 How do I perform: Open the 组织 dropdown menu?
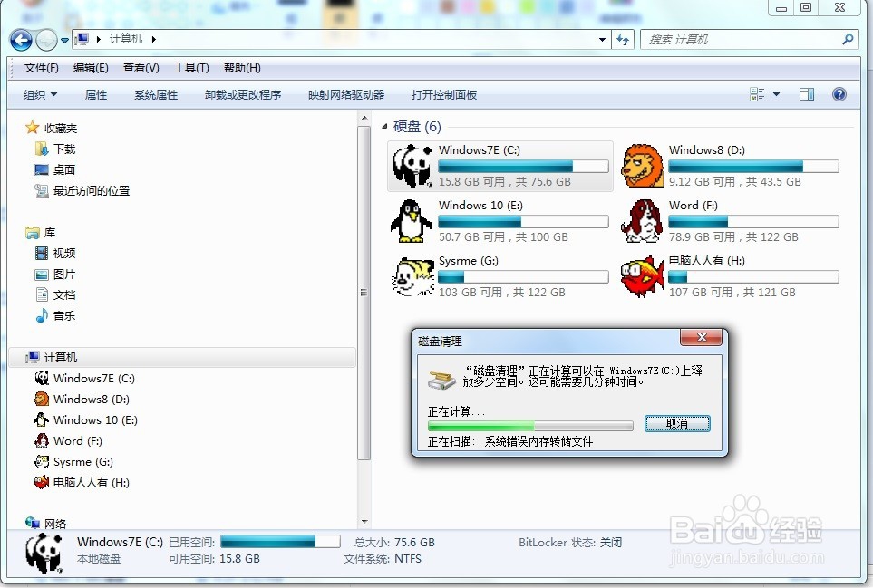pos(40,94)
